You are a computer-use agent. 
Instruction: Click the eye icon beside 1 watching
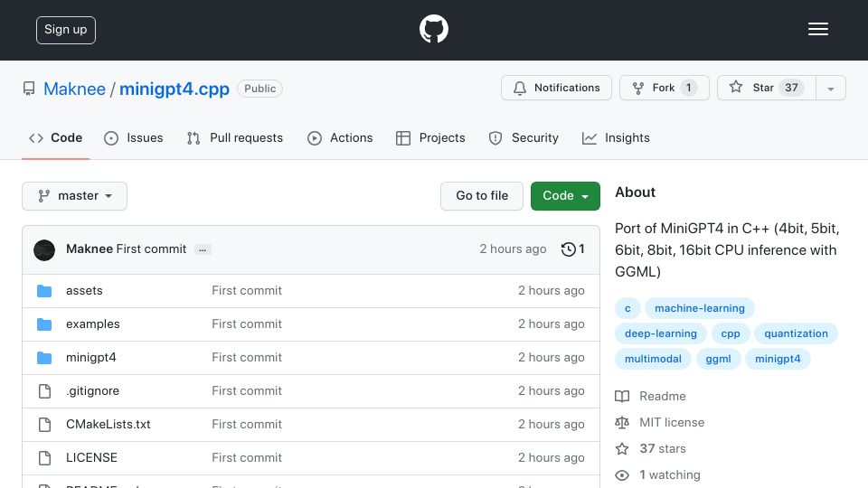[622, 475]
